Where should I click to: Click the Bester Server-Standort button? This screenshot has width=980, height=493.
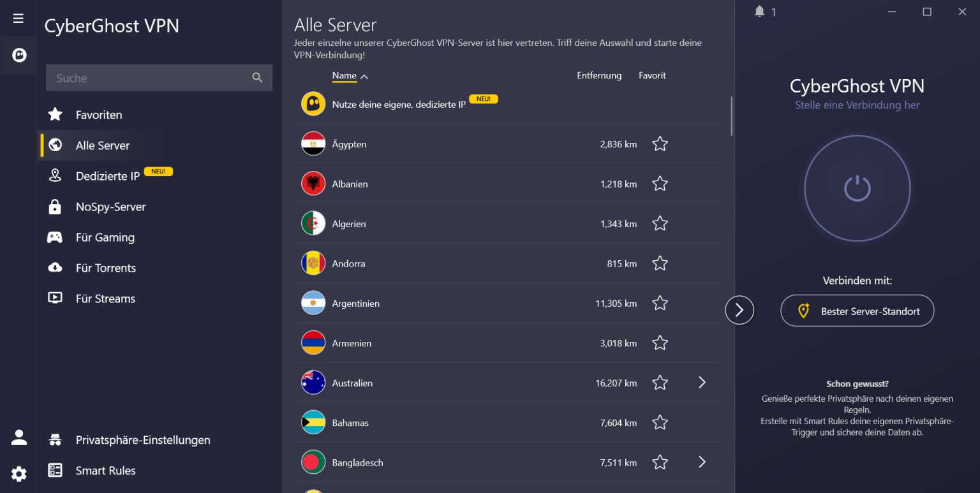click(x=857, y=311)
